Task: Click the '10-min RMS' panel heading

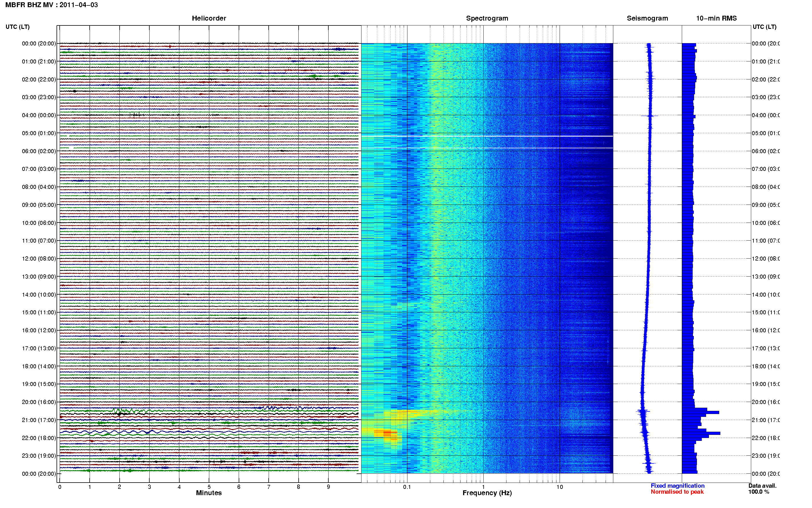Action: [716, 18]
